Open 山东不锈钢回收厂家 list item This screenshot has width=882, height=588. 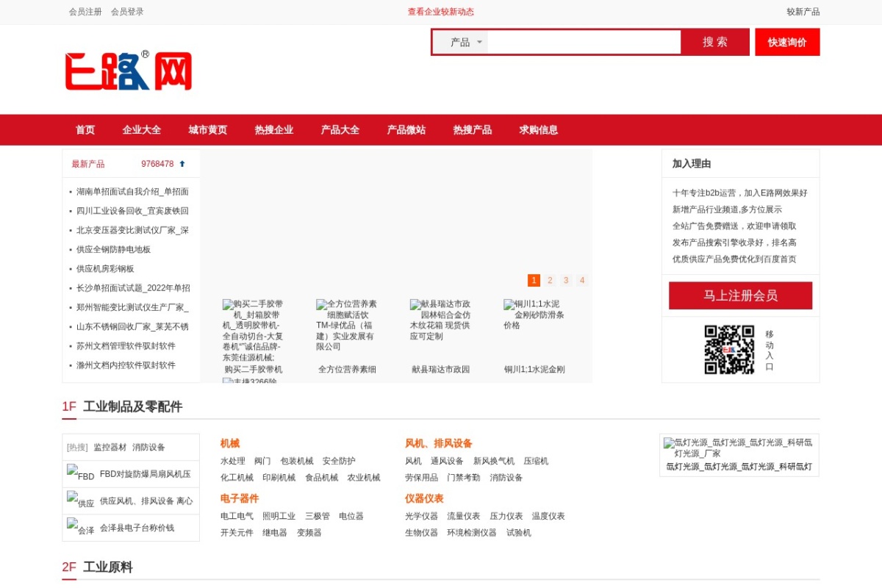[x=132, y=327]
